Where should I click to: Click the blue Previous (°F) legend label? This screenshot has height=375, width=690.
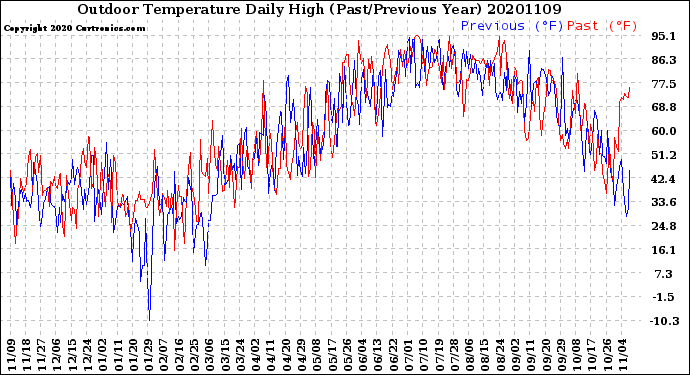(512, 26)
